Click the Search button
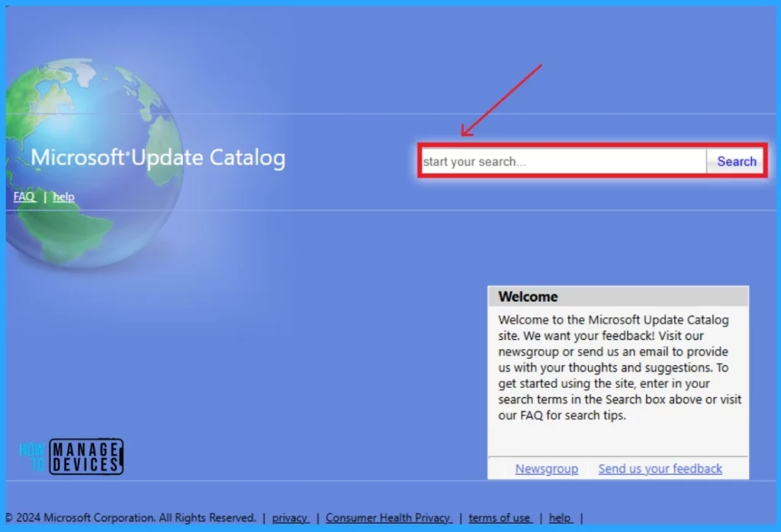The width and height of the screenshot is (781, 532). click(x=736, y=162)
